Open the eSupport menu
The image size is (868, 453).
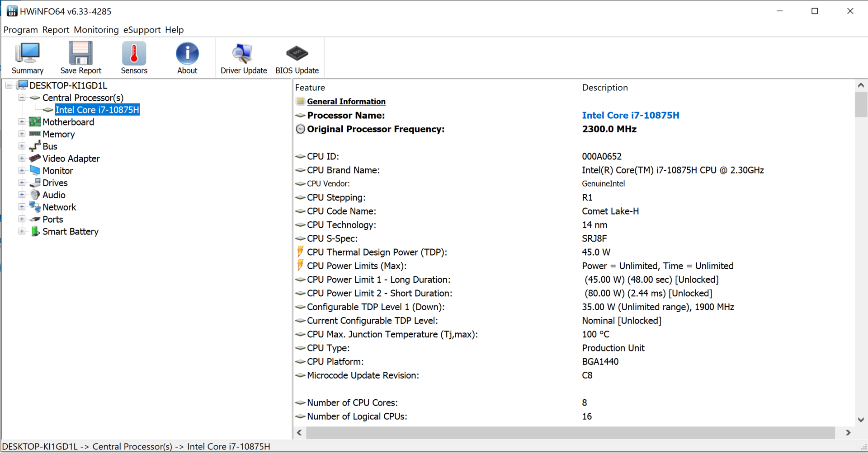click(142, 30)
